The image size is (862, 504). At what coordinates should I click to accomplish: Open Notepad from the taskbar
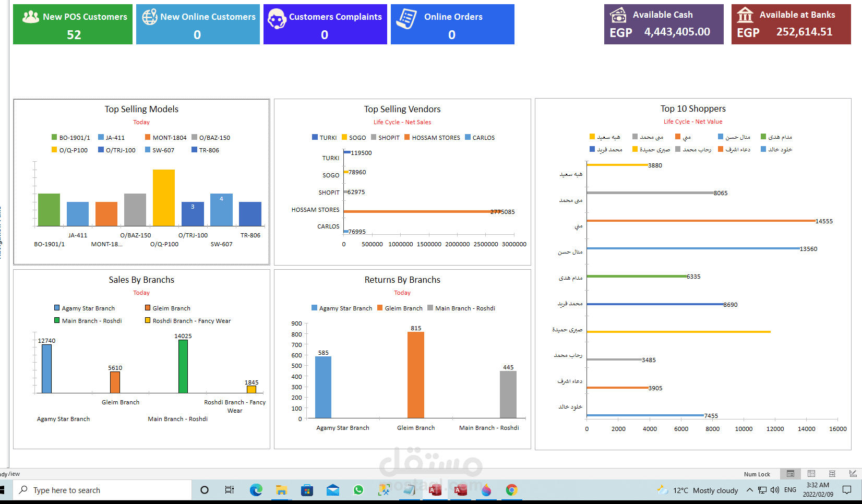click(410, 490)
